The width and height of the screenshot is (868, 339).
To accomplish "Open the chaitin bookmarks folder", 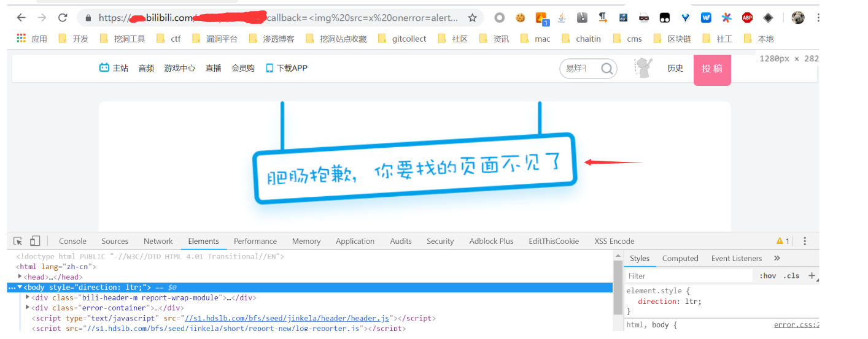I will 581,39.
